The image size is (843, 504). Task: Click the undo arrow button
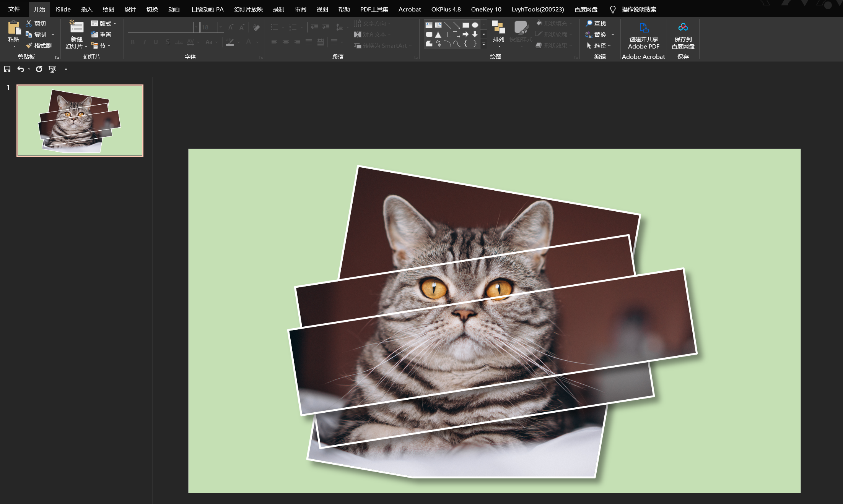click(20, 69)
